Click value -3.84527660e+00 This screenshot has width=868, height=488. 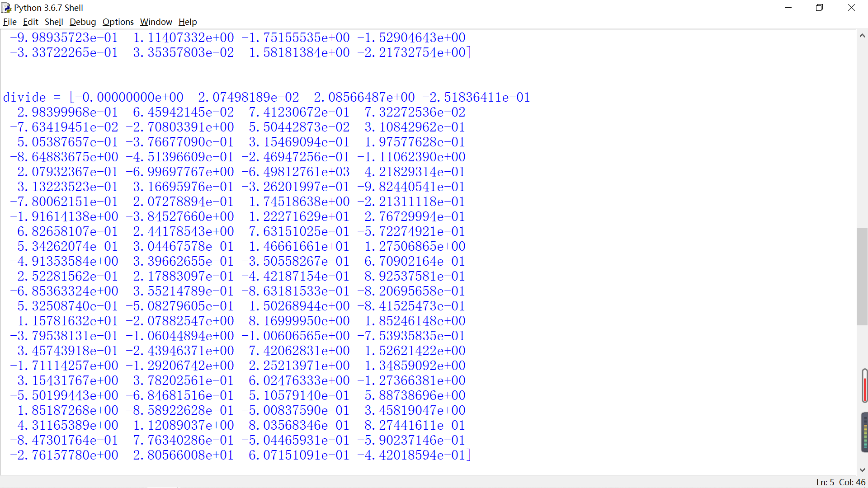pos(180,216)
